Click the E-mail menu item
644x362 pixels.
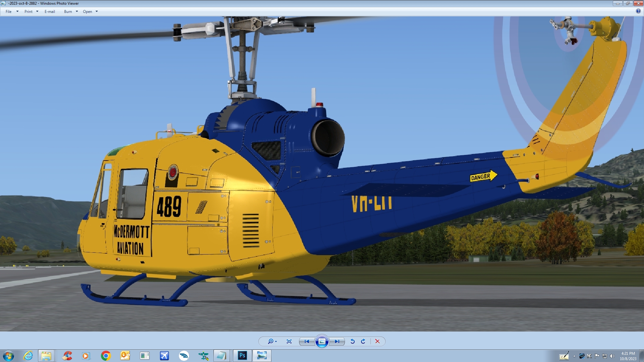pos(50,12)
